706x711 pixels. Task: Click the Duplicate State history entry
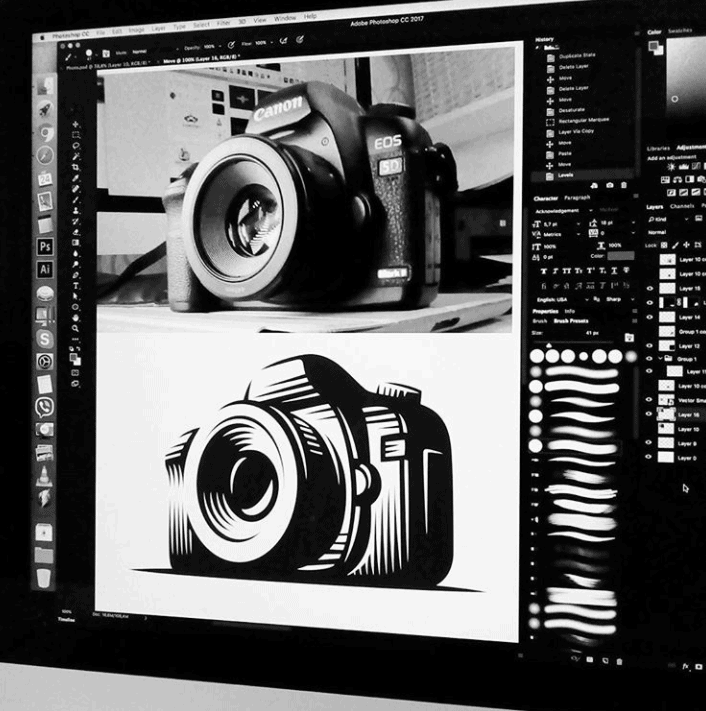tap(577, 56)
